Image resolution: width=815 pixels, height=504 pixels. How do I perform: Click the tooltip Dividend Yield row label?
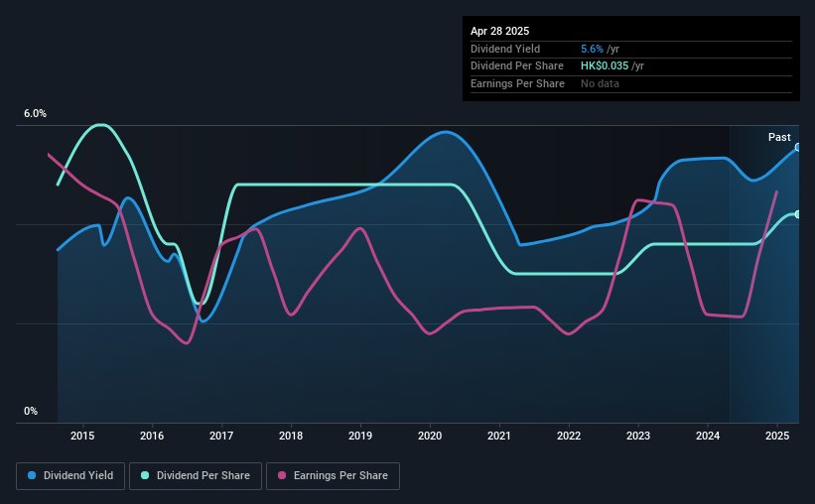(505, 49)
